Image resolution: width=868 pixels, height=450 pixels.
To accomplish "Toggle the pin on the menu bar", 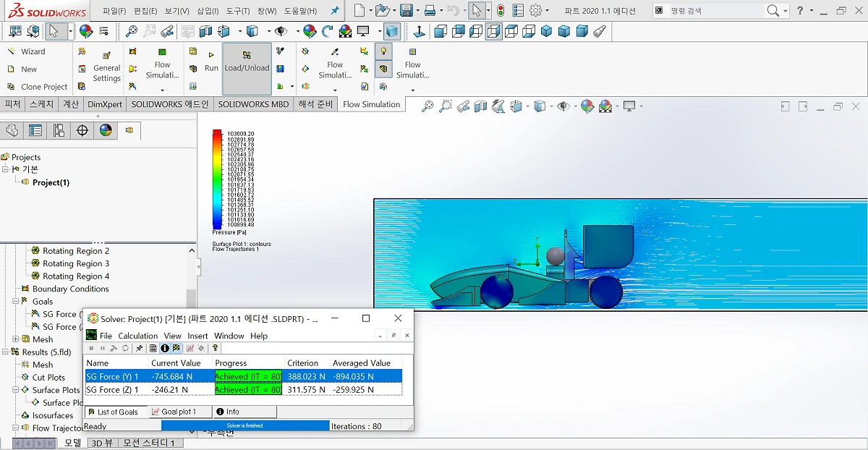I will [x=334, y=11].
